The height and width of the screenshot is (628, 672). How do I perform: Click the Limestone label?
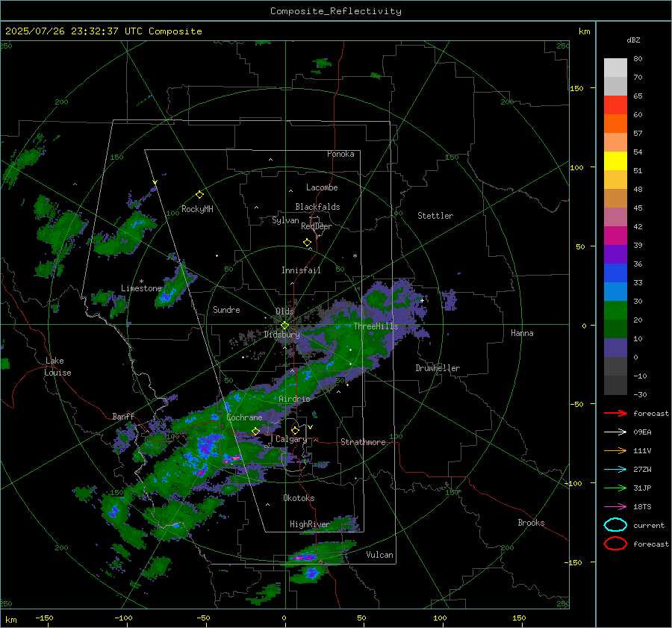(x=141, y=288)
